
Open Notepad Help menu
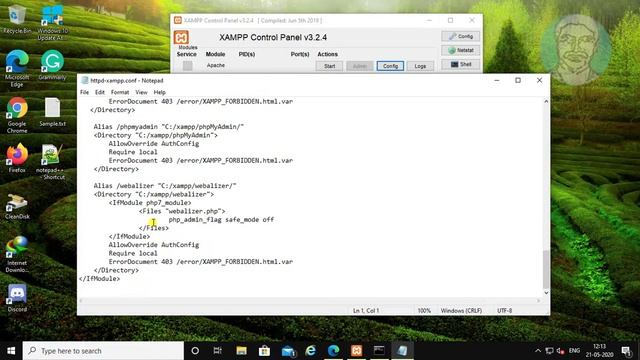[x=160, y=92]
